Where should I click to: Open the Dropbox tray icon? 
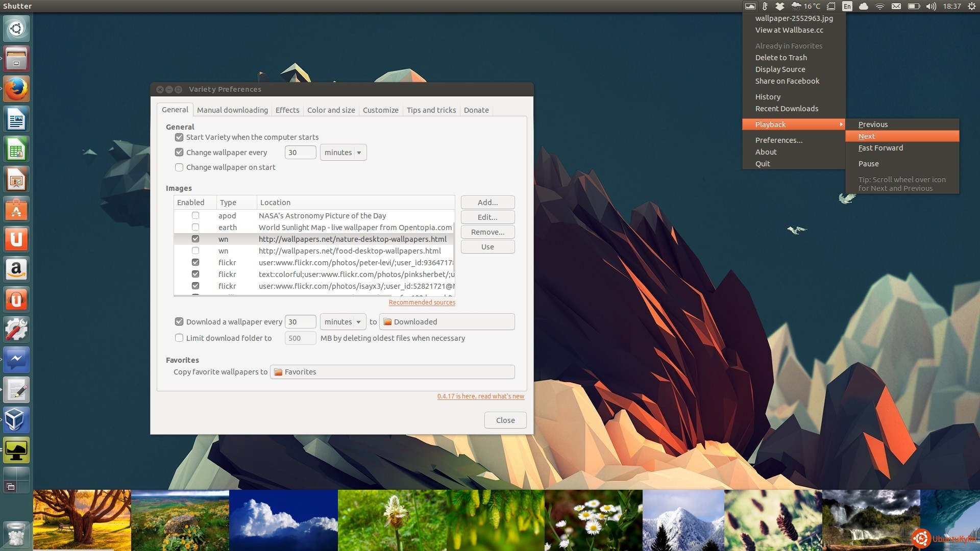point(780,6)
